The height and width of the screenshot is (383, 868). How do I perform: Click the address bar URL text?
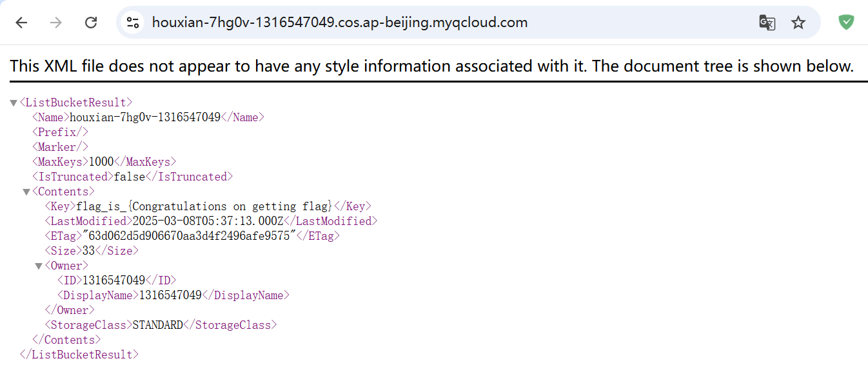coord(340,23)
